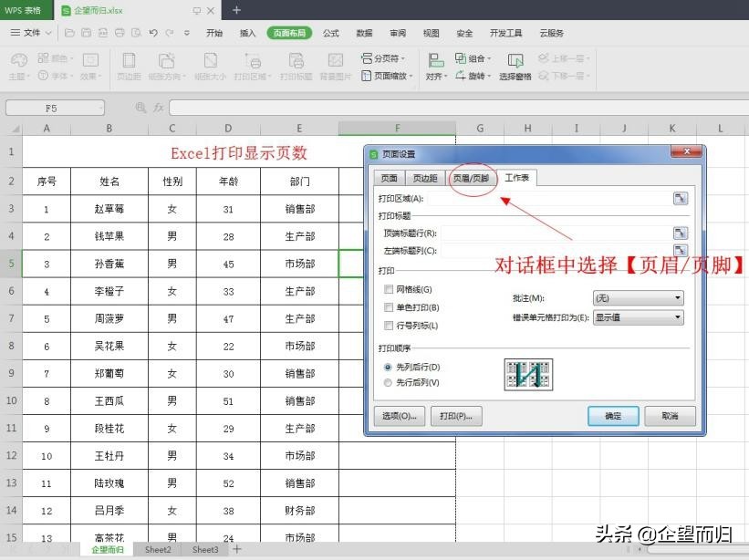
Task: Open the 主题 theme palette icon
Action: tap(18, 59)
